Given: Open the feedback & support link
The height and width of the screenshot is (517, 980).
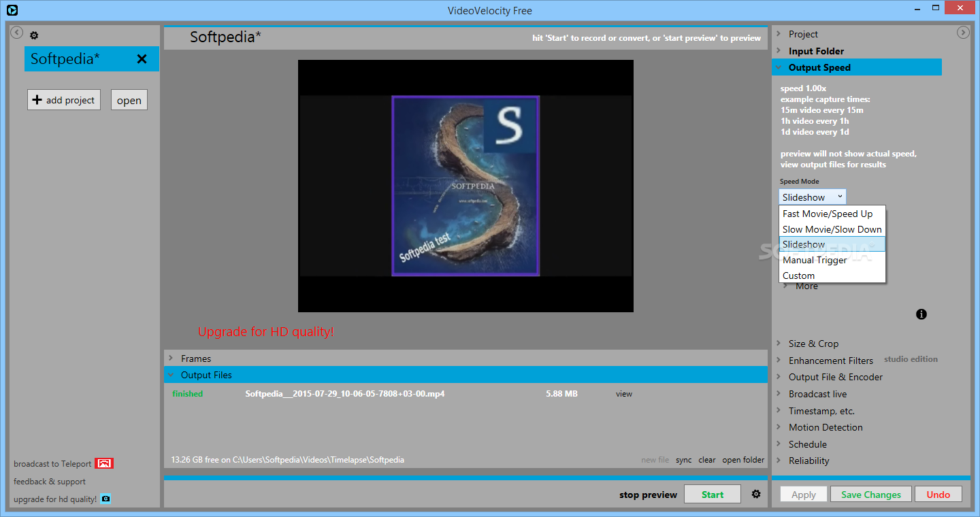Looking at the screenshot, I should [x=50, y=482].
